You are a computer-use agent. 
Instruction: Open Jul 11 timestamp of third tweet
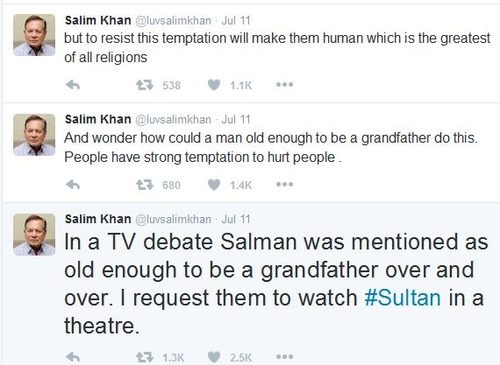[x=236, y=219]
